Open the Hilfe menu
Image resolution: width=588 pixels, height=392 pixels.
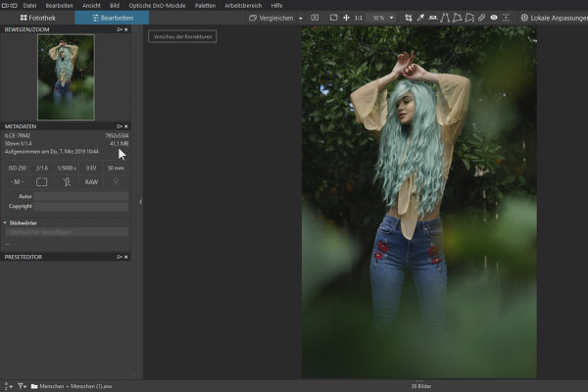point(276,6)
